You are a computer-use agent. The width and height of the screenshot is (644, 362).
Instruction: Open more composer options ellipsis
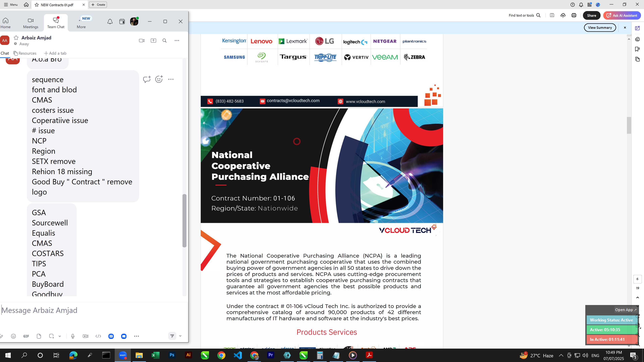137,336
